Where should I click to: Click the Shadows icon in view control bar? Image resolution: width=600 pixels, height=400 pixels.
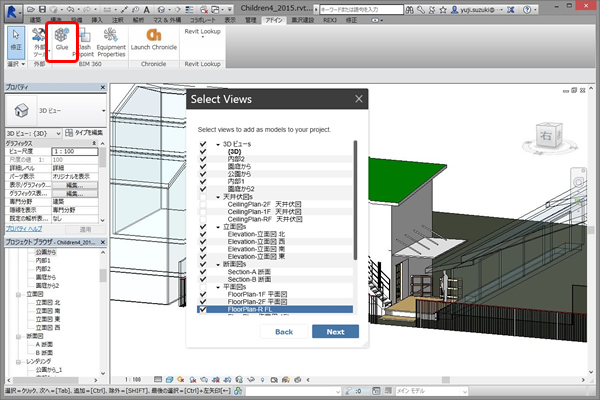click(193, 380)
